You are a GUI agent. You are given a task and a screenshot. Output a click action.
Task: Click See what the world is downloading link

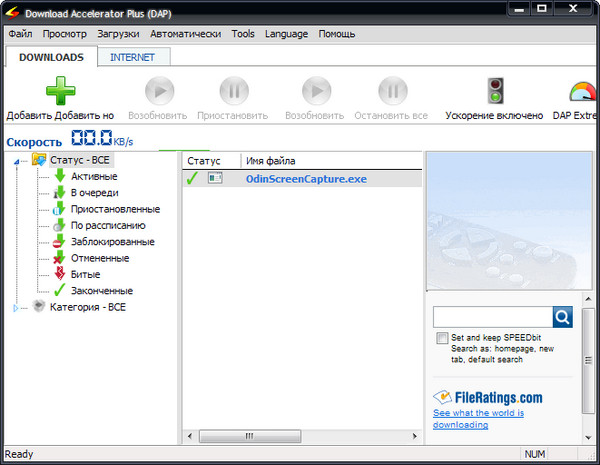tap(478, 418)
